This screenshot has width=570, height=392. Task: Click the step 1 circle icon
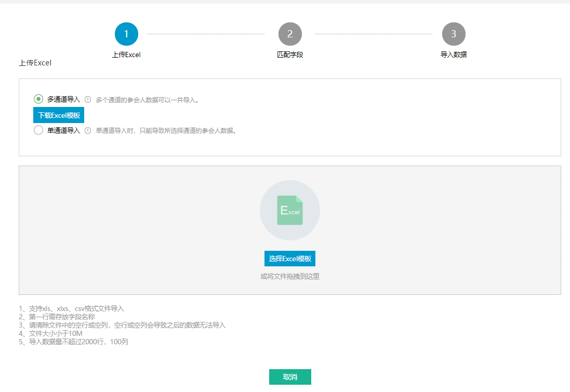[126, 34]
